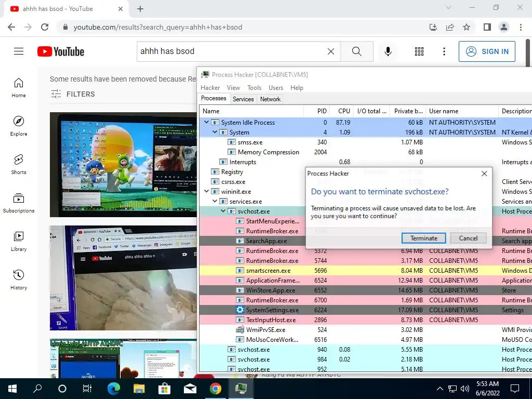Click the share page icon in Chrome's address bar
This screenshot has height=399, width=532.
tap(450, 27)
